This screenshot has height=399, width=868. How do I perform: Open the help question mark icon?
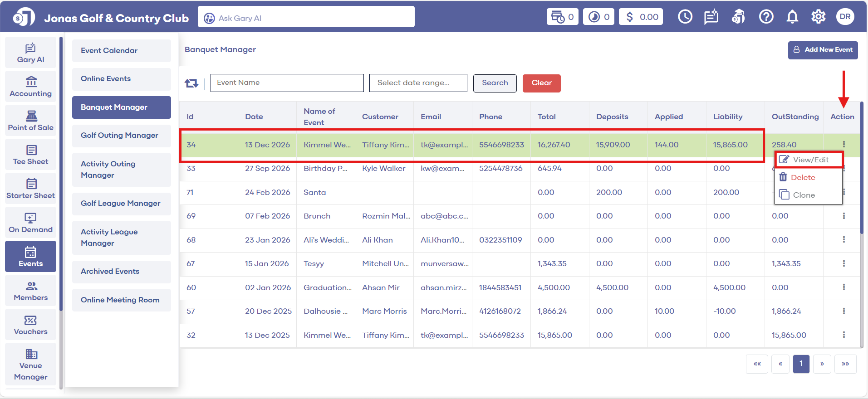766,17
